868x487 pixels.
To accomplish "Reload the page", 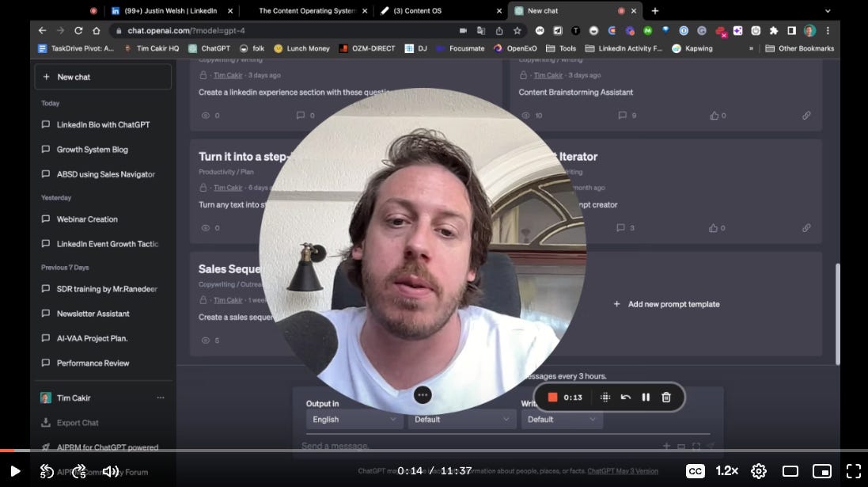I will 78,30.
